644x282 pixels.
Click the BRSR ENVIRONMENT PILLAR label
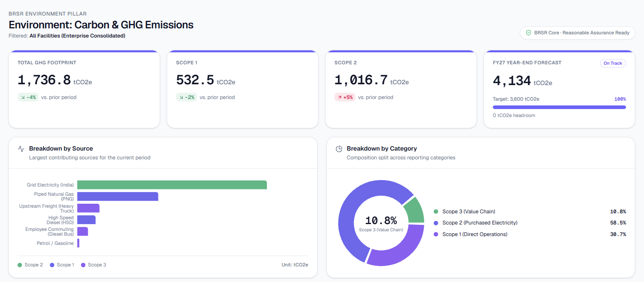[47, 14]
